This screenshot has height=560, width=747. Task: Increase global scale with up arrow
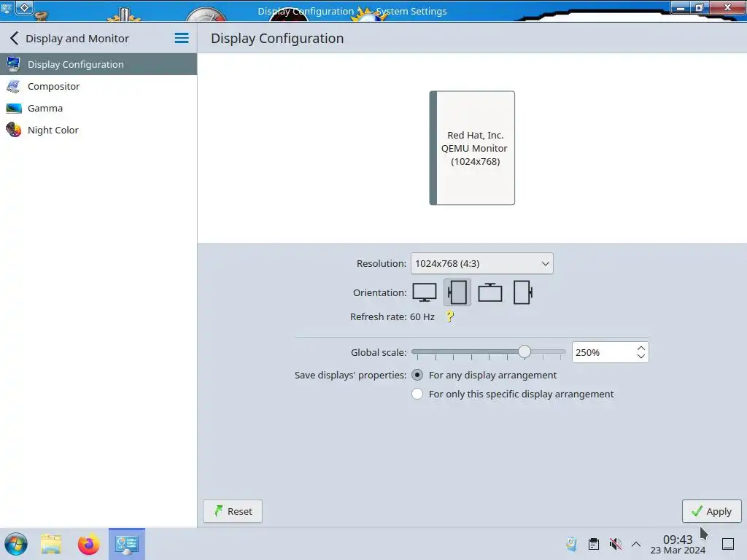coord(640,348)
